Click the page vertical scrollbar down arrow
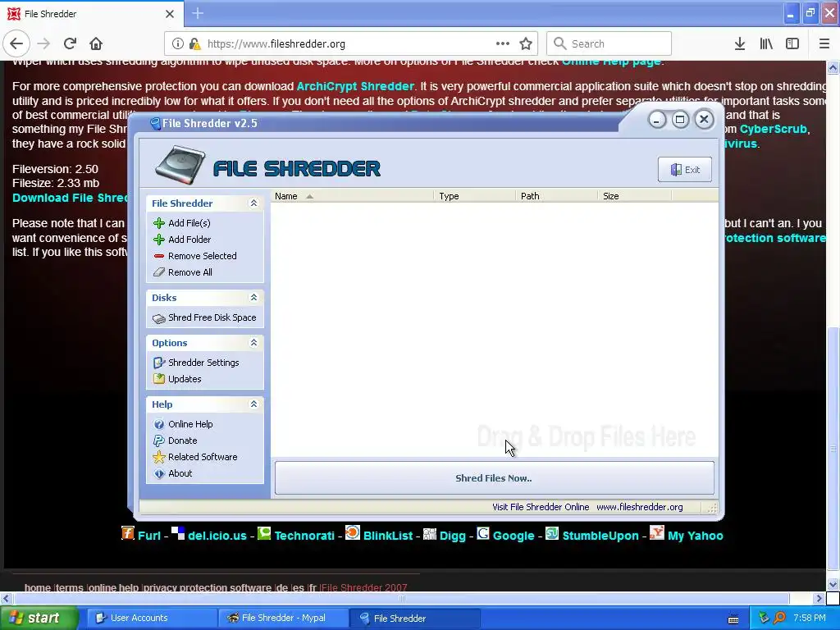Image resolution: width=840 pixels, height=630 pixels. click(833, 584)
